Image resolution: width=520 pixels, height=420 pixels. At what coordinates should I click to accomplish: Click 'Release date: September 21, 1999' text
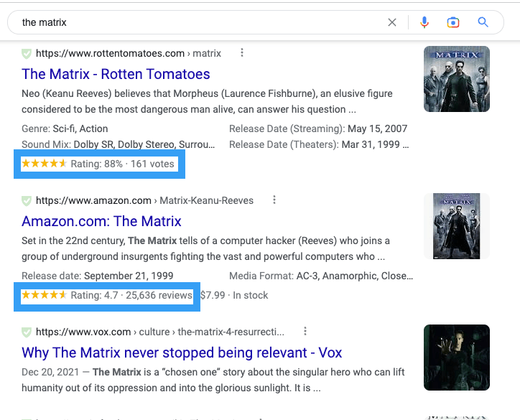point(98,276)
